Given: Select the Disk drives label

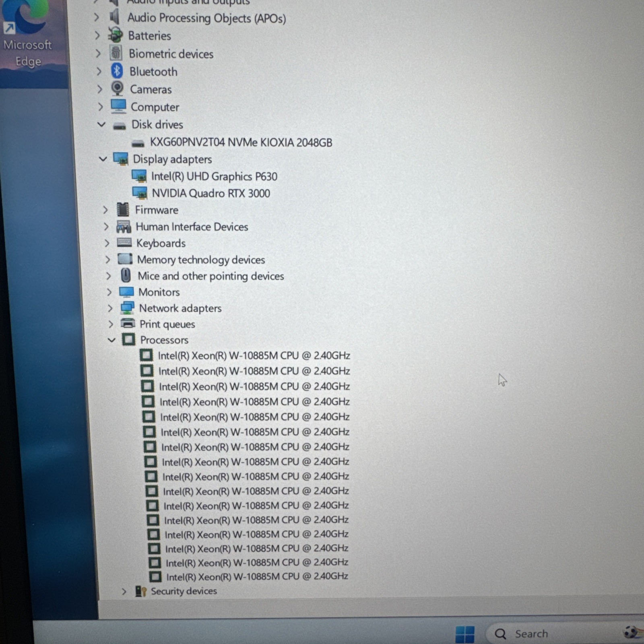Looking at the screenshot, I should 157,124.
